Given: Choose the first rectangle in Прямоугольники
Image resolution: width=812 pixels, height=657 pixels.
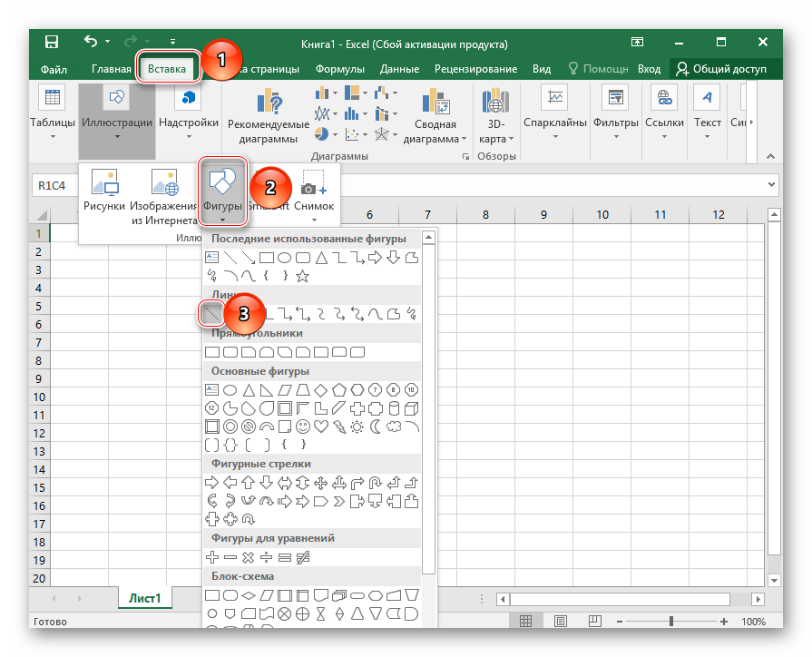Looking at the screenshot, I should pos(212,352).
